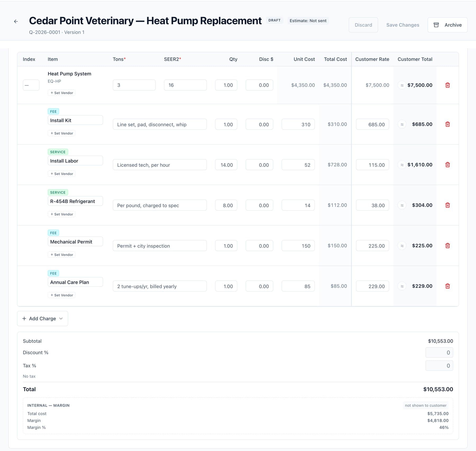Image resolution: width=476 pixels, height=451 pixels.
Task: Edit the Tons field showing 3
Action: coord(134,85)
